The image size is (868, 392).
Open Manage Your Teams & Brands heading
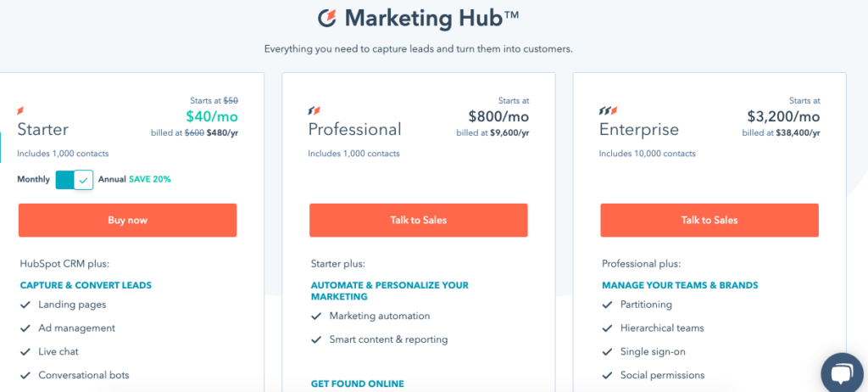(681, 286)
